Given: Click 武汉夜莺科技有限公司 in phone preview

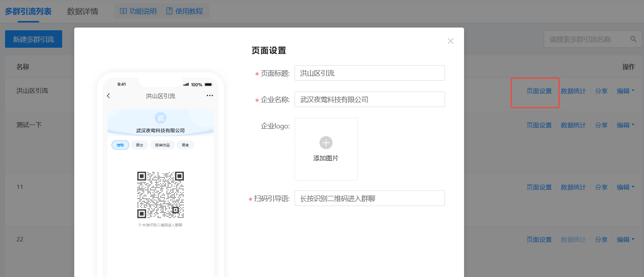Looking at the screenshot, I should coord(161,131).
